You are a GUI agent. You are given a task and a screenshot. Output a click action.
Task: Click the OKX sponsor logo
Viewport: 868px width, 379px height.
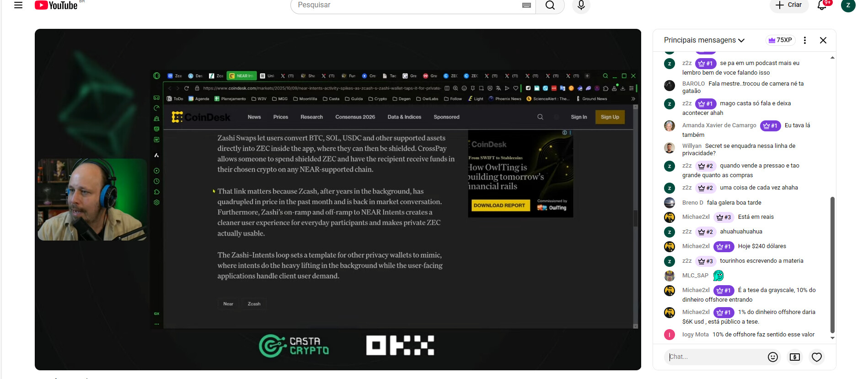click(400, 346)
